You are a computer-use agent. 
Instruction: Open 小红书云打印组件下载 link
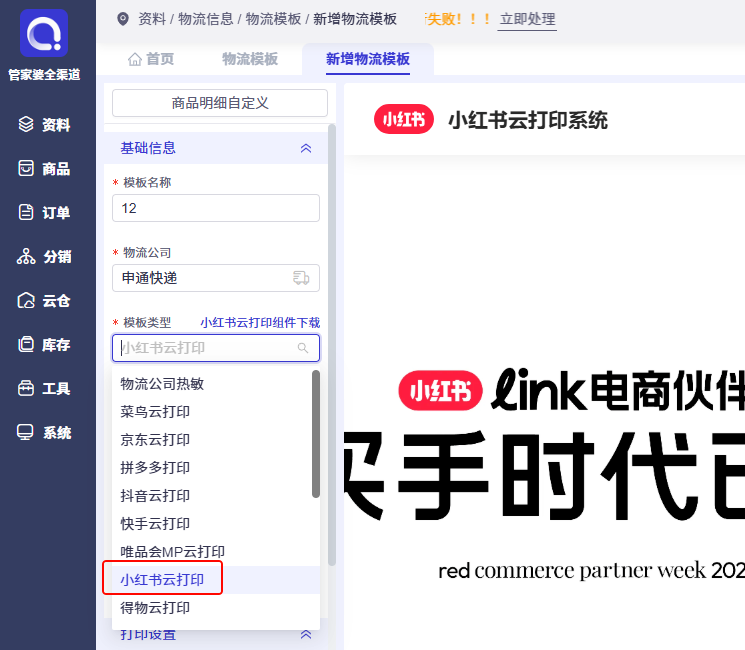(x=260, y=323)
